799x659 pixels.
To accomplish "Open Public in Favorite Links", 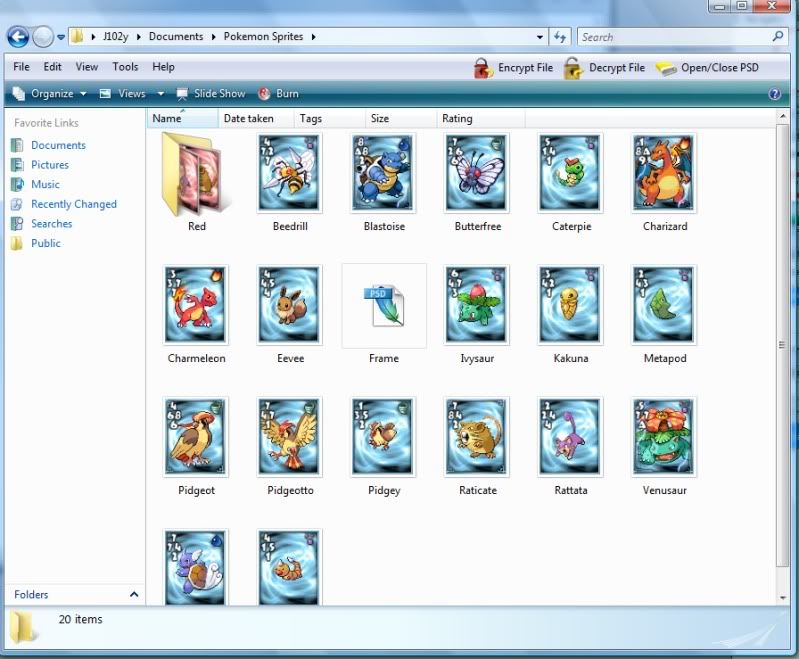I will click(x=36, y=243).
